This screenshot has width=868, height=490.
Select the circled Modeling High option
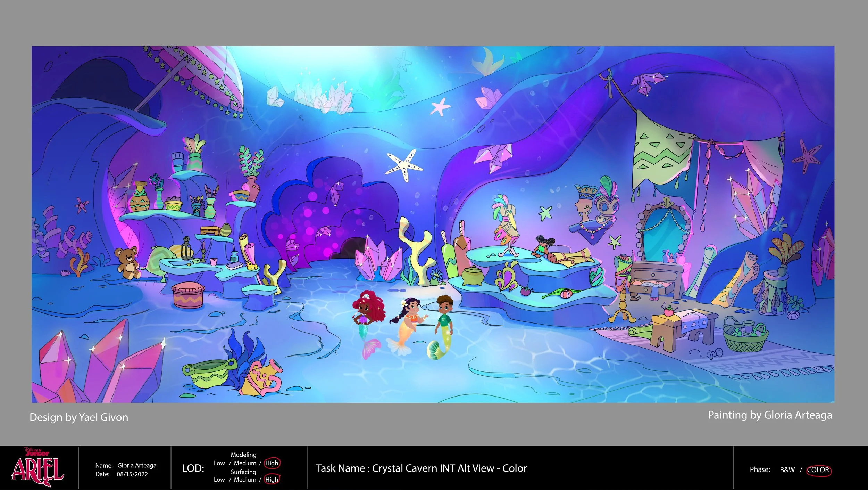tap(272, 463)
